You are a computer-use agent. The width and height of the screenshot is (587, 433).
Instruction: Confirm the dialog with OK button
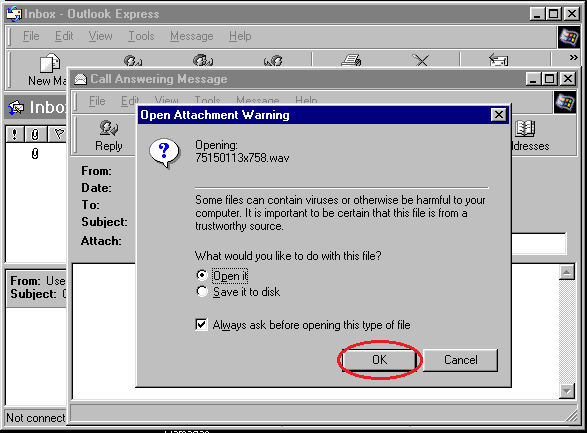coord(379,360)
